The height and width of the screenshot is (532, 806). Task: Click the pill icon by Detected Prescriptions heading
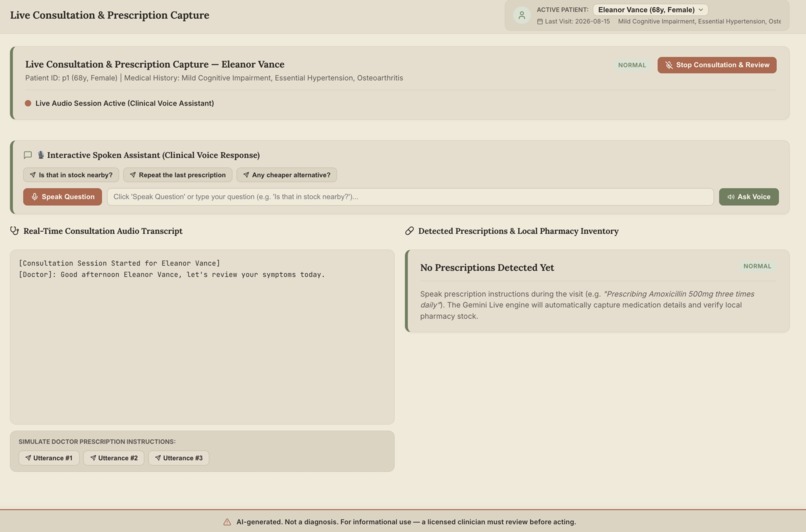(409, 231)
